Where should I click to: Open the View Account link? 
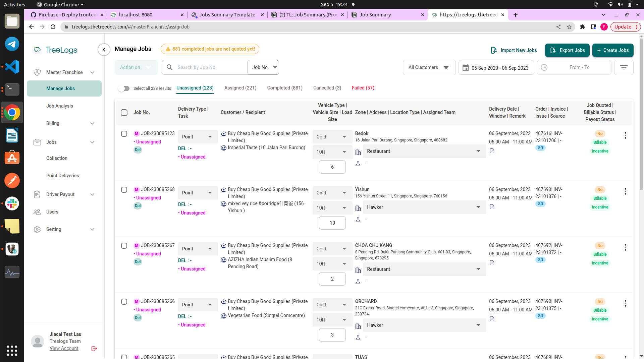pos(64,348)
